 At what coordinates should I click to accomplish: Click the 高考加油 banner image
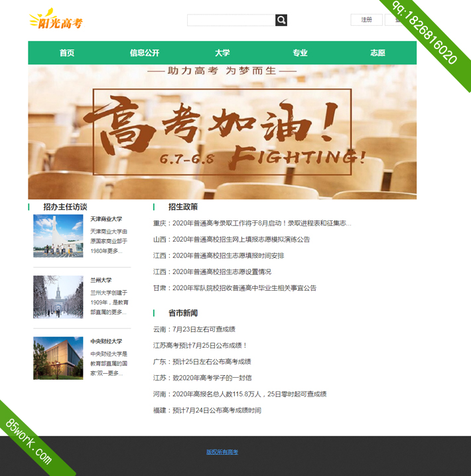222,131
